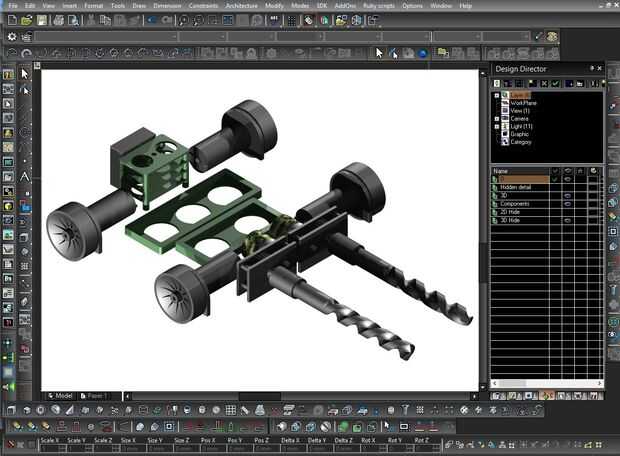Open the Format menu
The width and height of the screenshot is (620, 456).
pos(94,6)
